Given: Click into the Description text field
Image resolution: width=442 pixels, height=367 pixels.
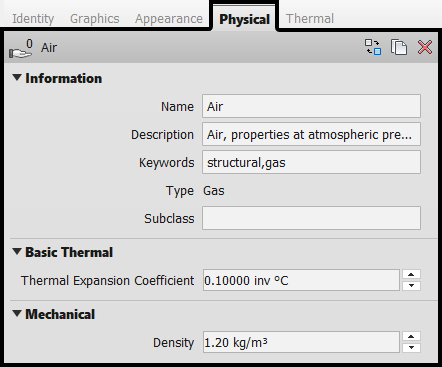Looking at the screenshot, I should (311, 134).
